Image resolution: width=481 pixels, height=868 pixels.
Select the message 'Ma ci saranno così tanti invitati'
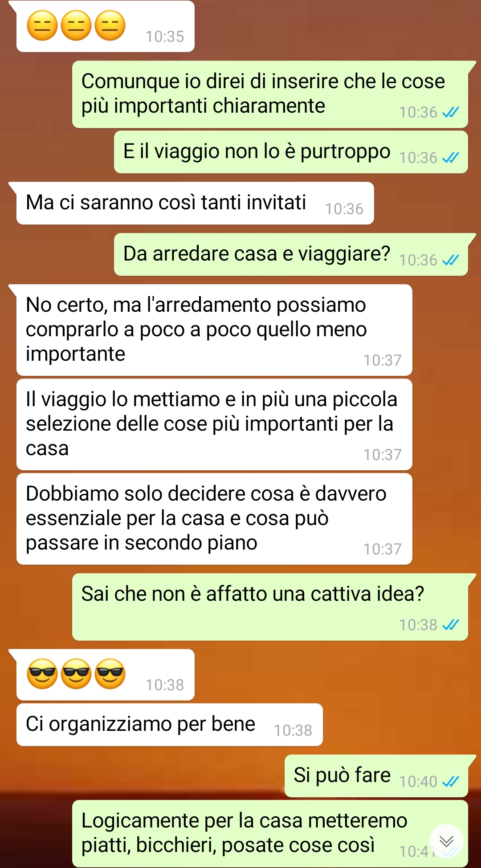coord(195,203)
